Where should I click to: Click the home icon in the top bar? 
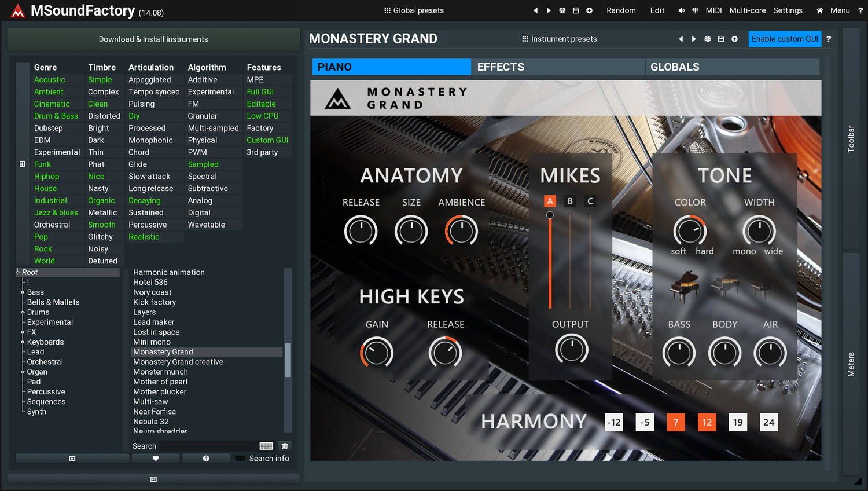coord(819,10)
